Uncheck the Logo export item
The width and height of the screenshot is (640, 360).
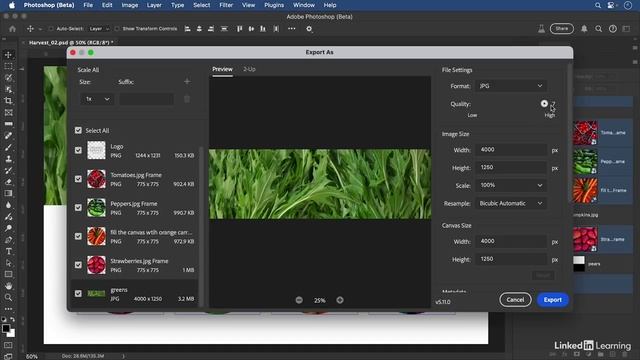coord(78,150)
